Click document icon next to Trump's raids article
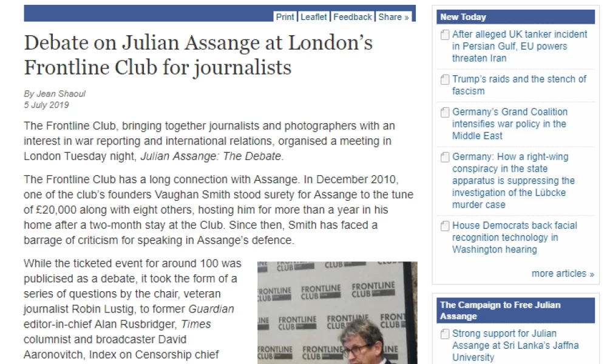This screenshot has height=364, width=607. (x=445, y=79)
